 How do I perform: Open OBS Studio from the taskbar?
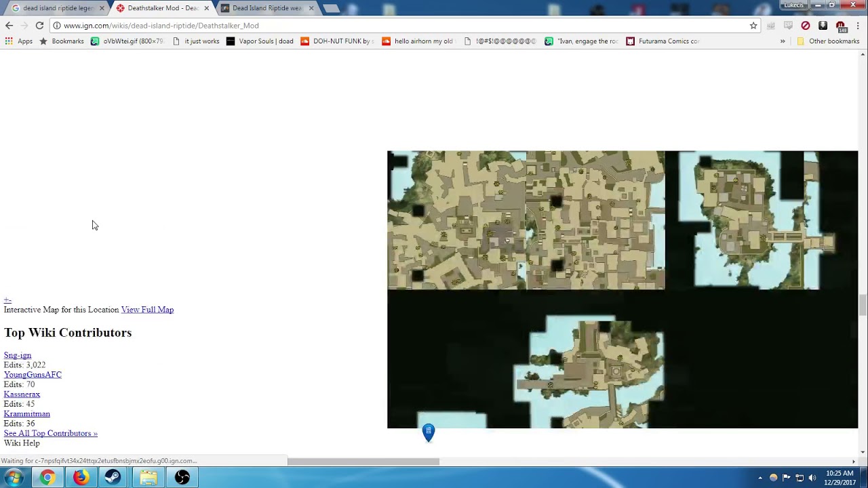[182, 478]
